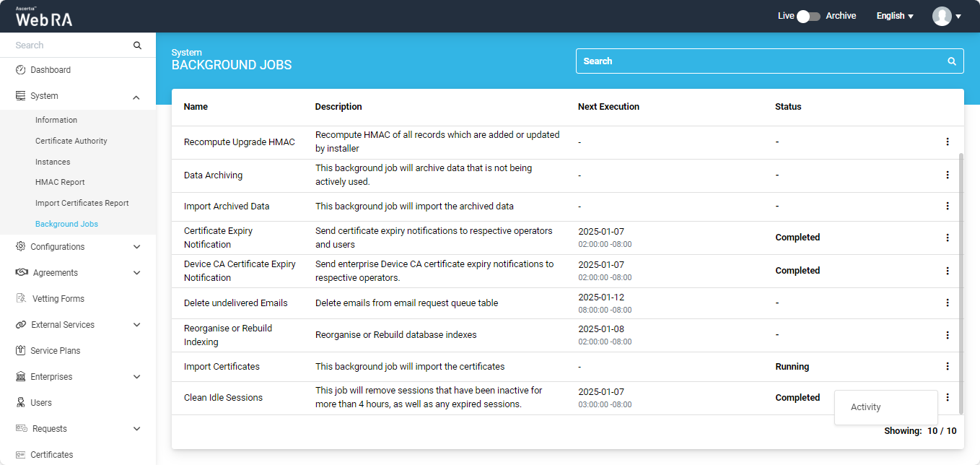This screenshot has height=465, width=980.
Task: Click the Vetting Forms icon
Action: 21,299
